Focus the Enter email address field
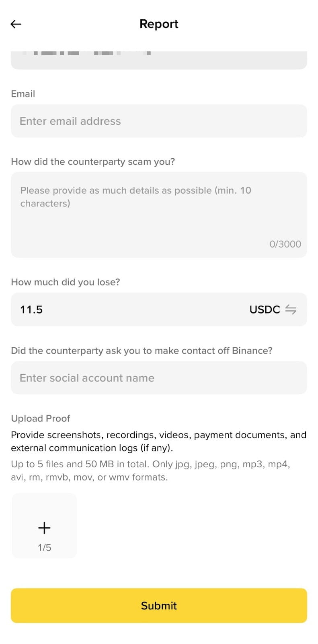The height and width of the screenshot is (644, 318). [159, 121]
